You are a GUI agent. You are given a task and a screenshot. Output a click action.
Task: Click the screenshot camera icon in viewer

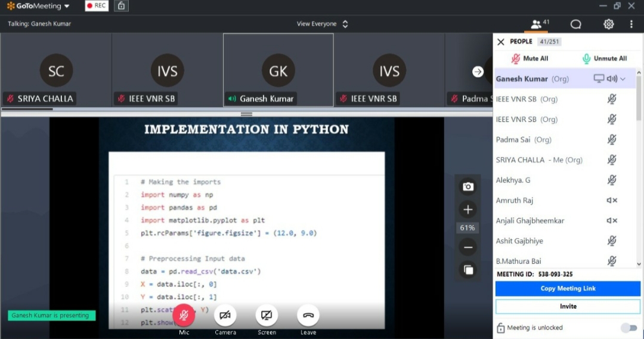(x=468, y=187)
